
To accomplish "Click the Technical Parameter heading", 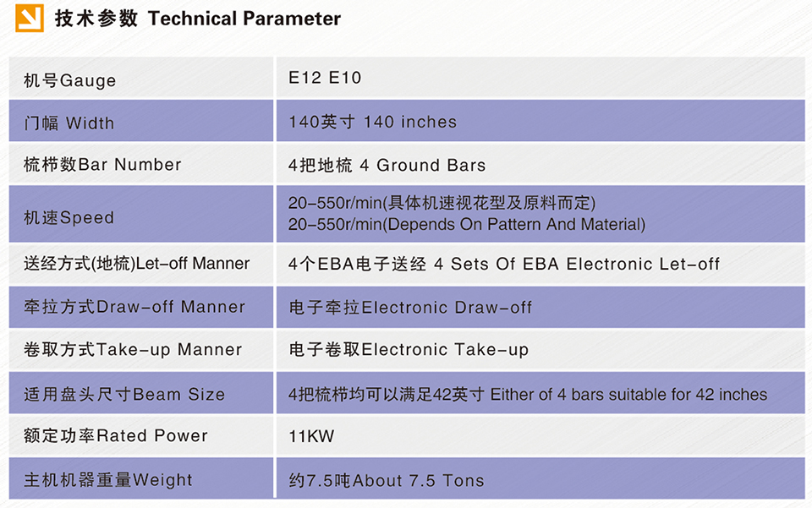I will 198,19.
